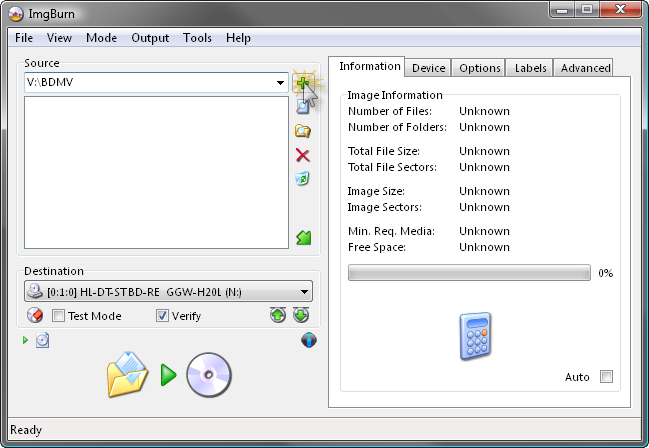
Task: Click inside the empty source file list
Action: (x=156, y=173)
